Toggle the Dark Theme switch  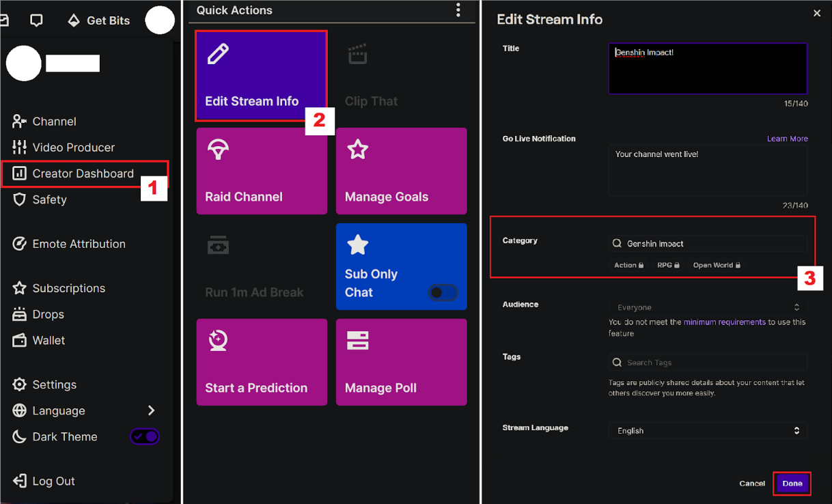(145, 436)
